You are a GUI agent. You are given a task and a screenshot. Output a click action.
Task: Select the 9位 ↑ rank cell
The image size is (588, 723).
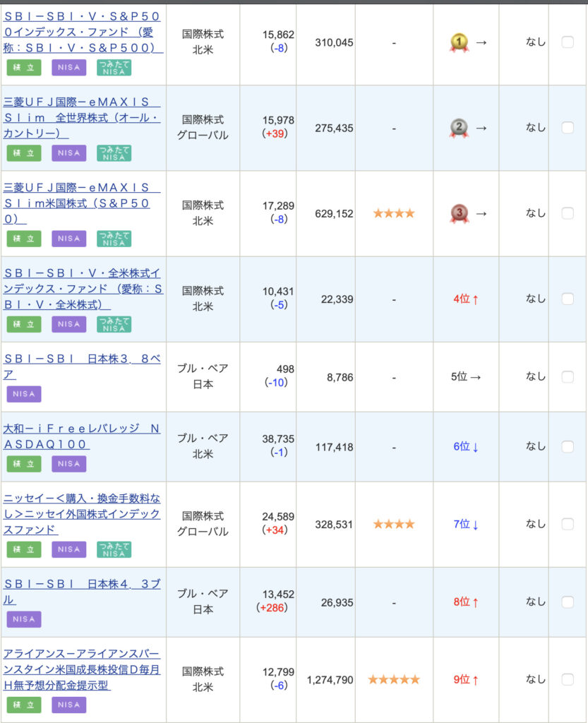tap(466, 680)
